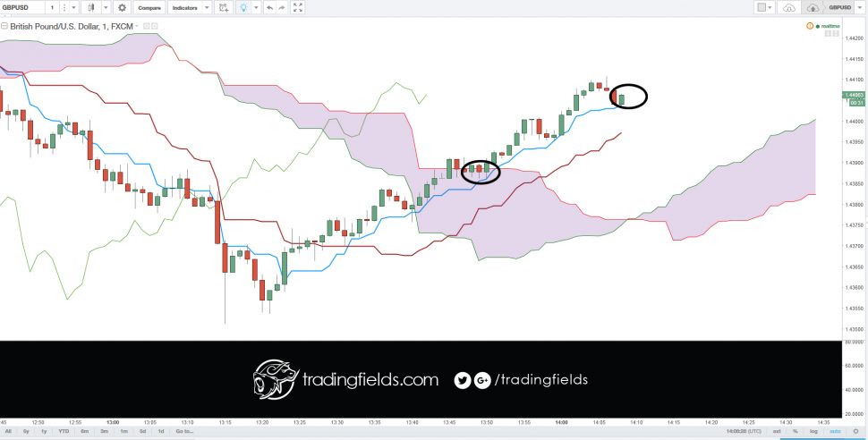Click the ideas lightbulb icon
The height and width of the screenshot is (440, 868).
243,8
